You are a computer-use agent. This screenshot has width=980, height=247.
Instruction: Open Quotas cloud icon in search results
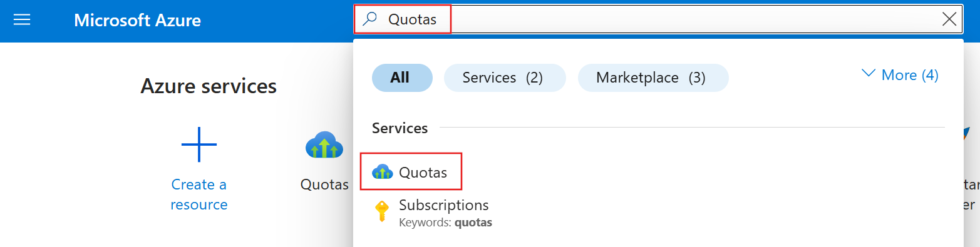tap(382, 172)
